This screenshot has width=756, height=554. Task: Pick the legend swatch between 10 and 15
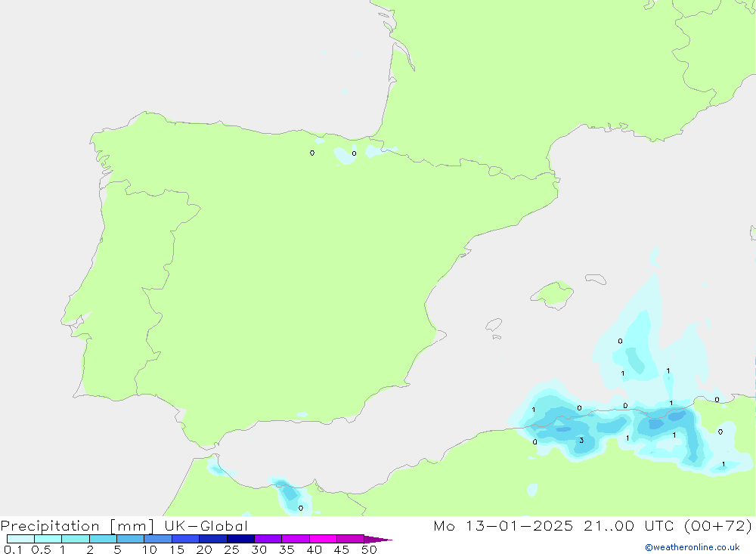[158, 539]
